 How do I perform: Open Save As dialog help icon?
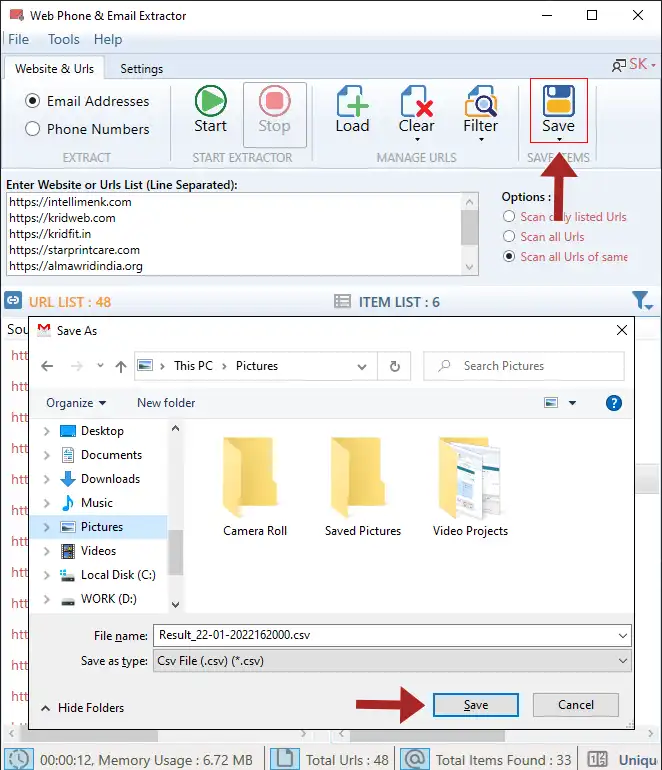(x=614, y=403)
